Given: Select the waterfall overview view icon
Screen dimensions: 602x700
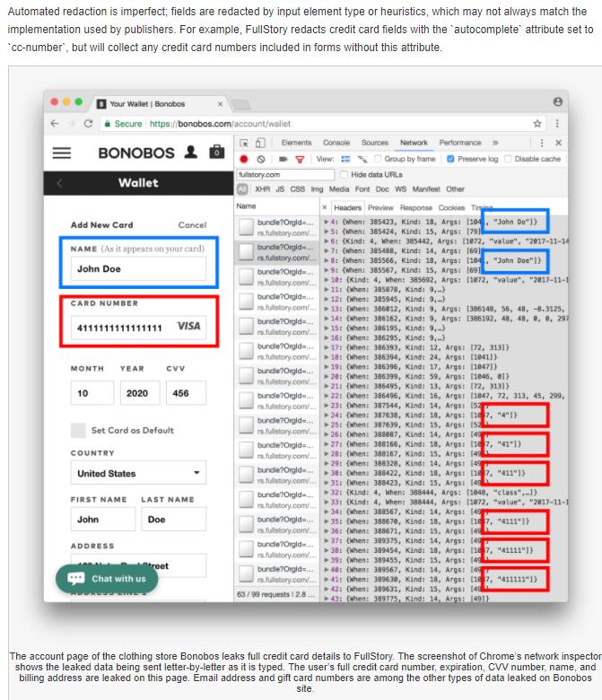Looking at the screenshot, I should tap(362, 159).
